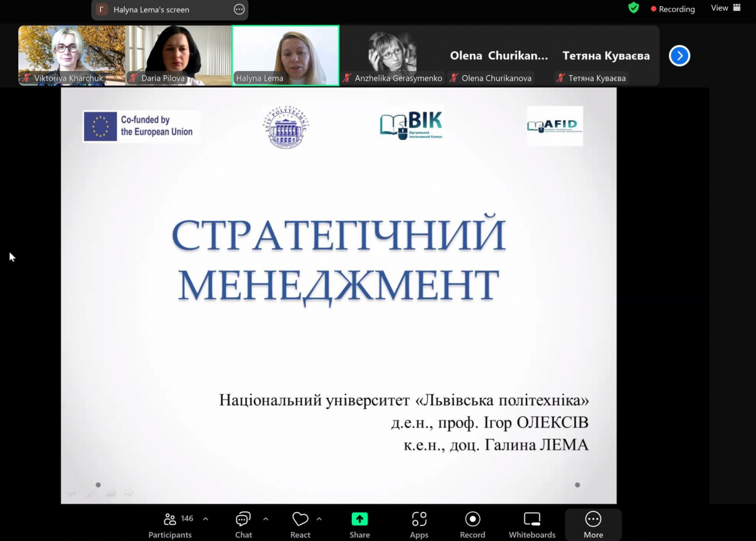The height and width of the screenshot is (541, 756).
Task: Expand the Chat options caret
Action: tap(266, 519)
